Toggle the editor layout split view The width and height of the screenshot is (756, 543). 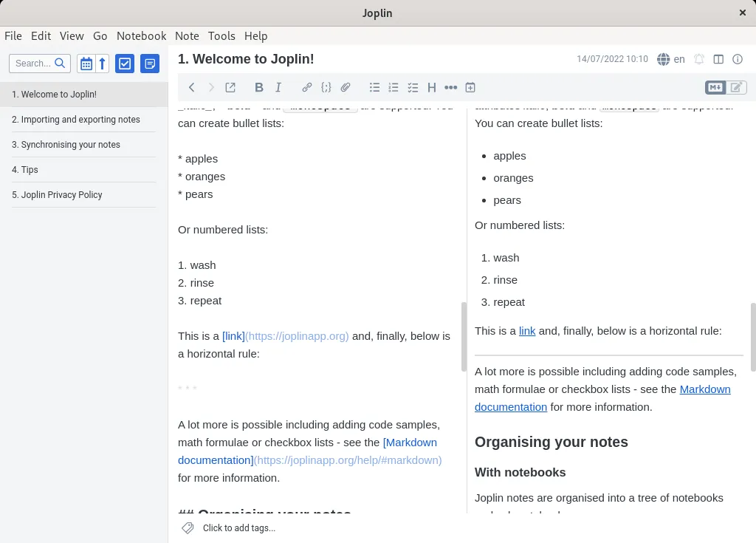pos(718,59)
